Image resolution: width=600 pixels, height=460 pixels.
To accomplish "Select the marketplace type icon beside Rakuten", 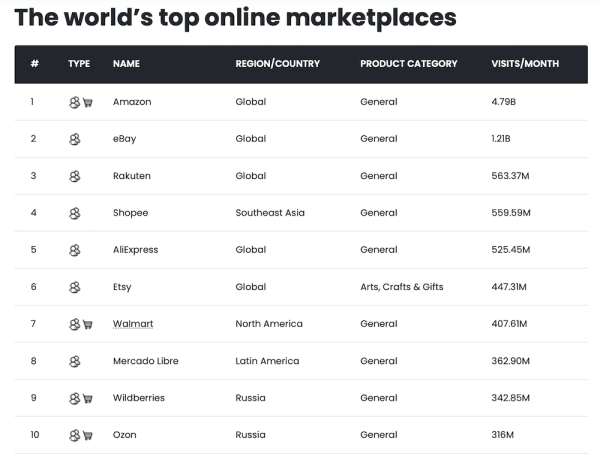I will point(74,176).
